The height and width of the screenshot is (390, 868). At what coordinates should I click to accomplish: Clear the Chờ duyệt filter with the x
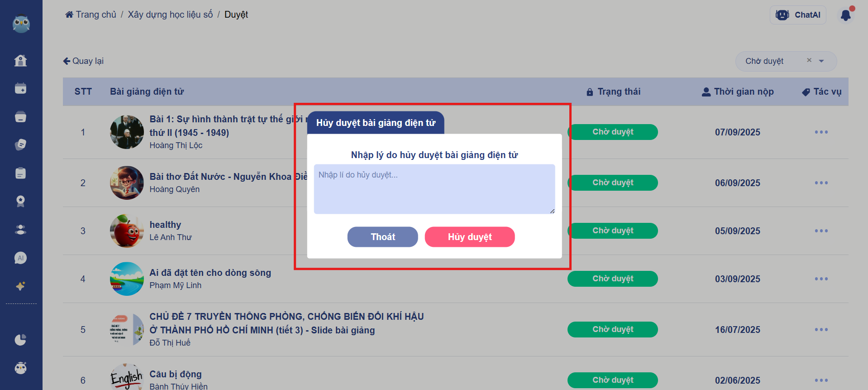809,60
